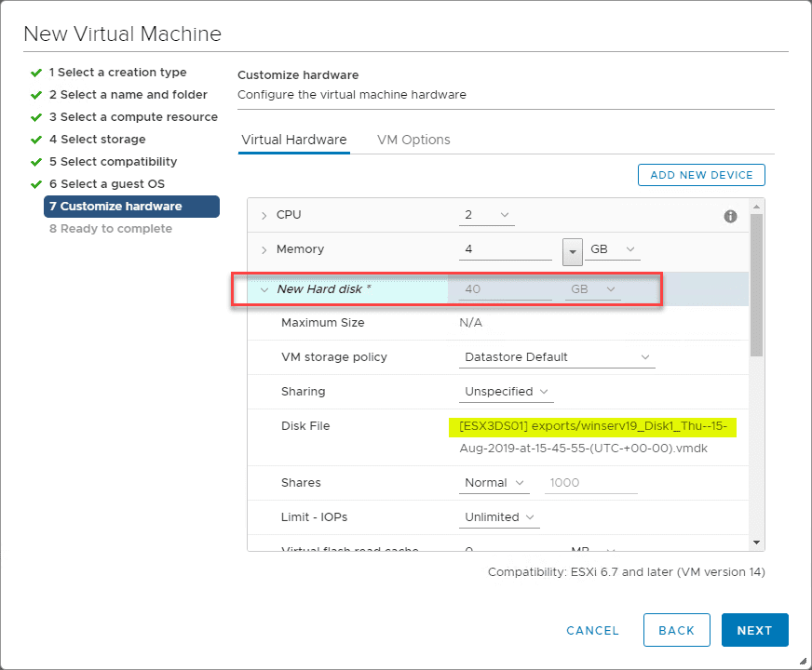This screenshot has height=670, width=812.
Task: Cancel the New Virtual Machine wizard
Action: pos(592,630)
